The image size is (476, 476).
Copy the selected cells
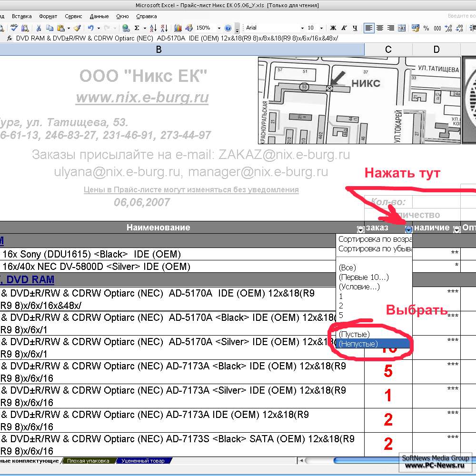[50, 28]
